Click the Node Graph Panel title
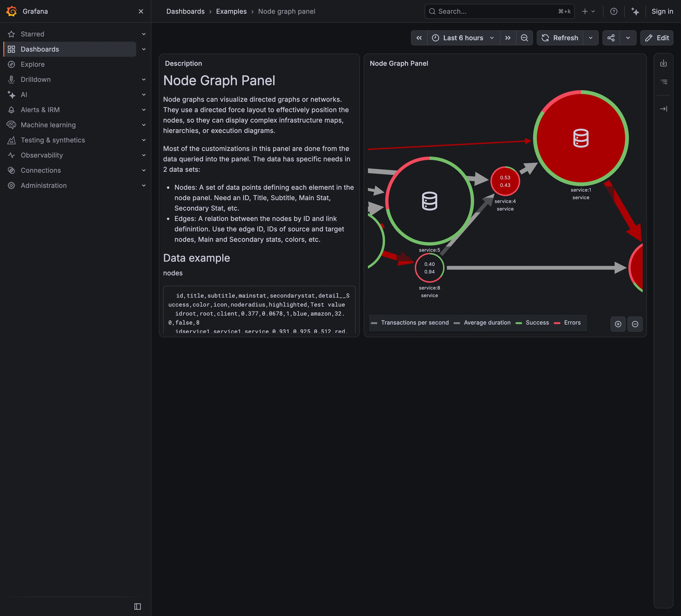 coord(399,64)
